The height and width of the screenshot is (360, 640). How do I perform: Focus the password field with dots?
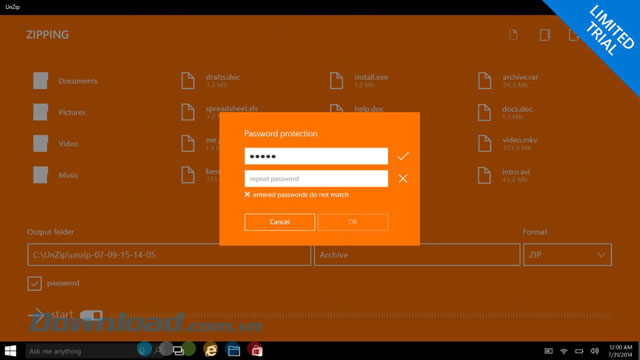click(316, 156)
